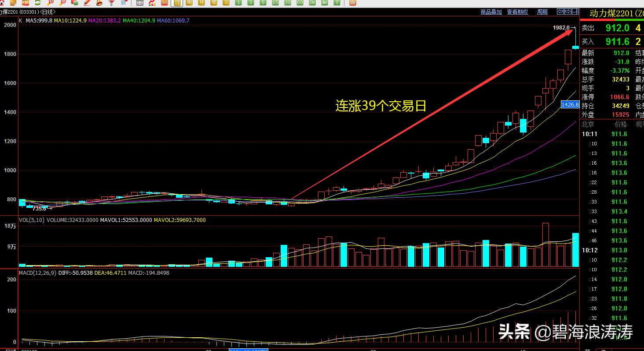Image resolution: width=644 pixels, height=351 pixels.
Task: Open the Tick chart view
Action: tap(165, 3)
